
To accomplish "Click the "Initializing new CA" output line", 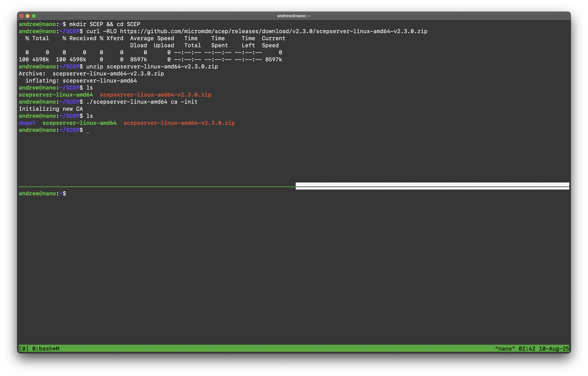I will click(x=51, y=109).
